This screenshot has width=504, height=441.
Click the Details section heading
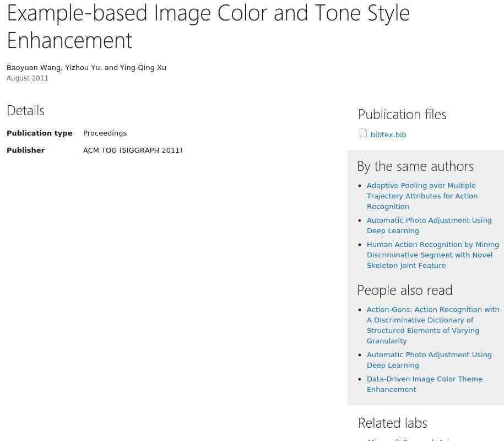pyautogui.click(x=25, y=111)
